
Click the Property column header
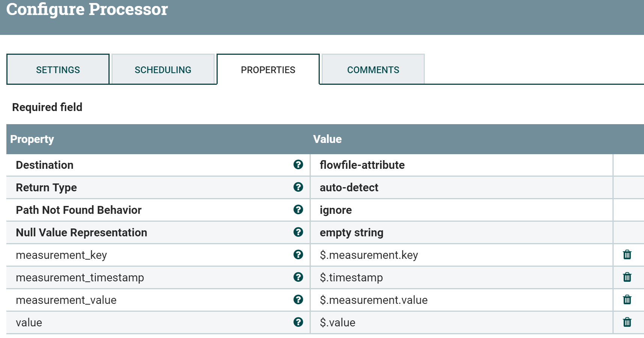click(x=32, y=139)
